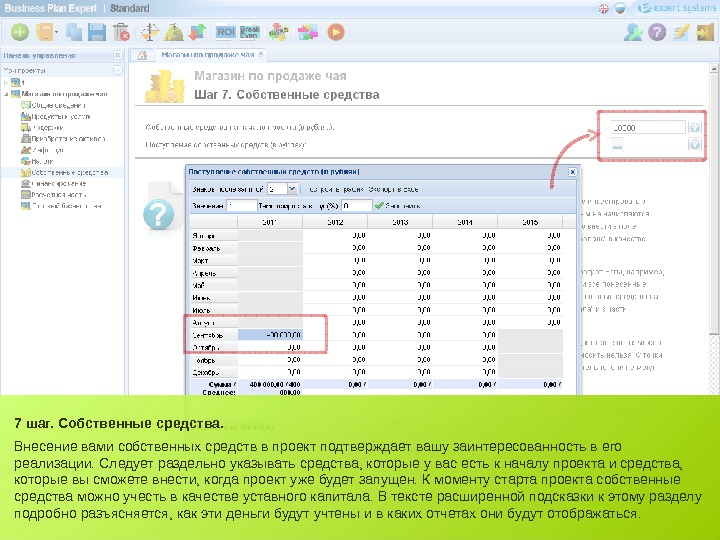The width and height of the screenshot is (720, 540).
Task: Click the growth rate percent input field
Action: pyautogui.click(x=357, y=206)
